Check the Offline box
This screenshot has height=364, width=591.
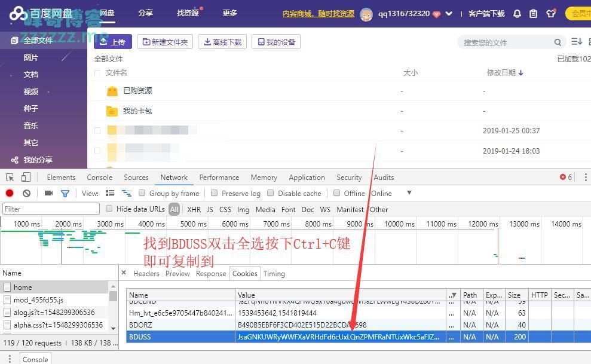tap(337, 193)
